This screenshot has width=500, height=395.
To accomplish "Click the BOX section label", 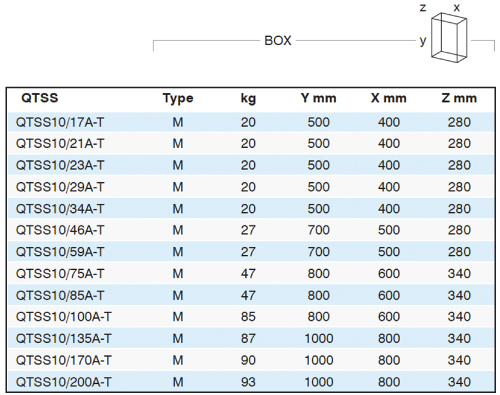I will 278,41.
